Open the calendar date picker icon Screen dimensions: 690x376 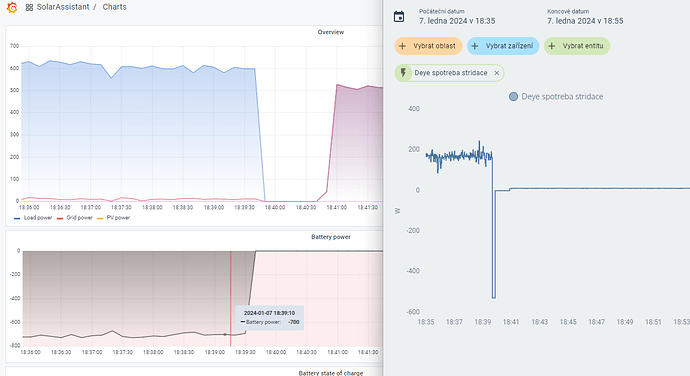399,17
